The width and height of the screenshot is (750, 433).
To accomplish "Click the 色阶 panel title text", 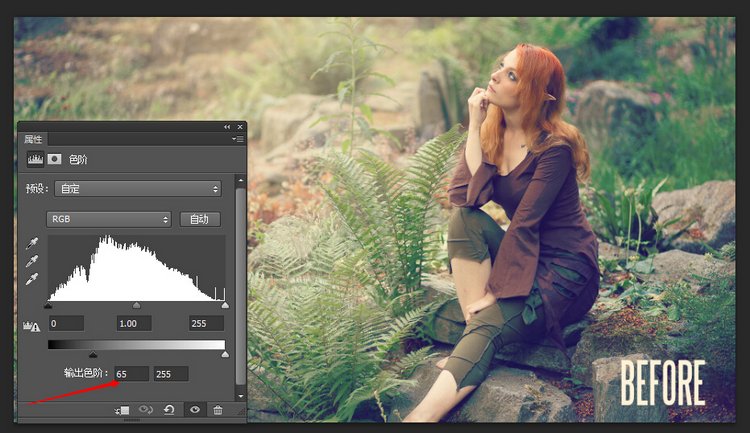I will coord(78,160).
